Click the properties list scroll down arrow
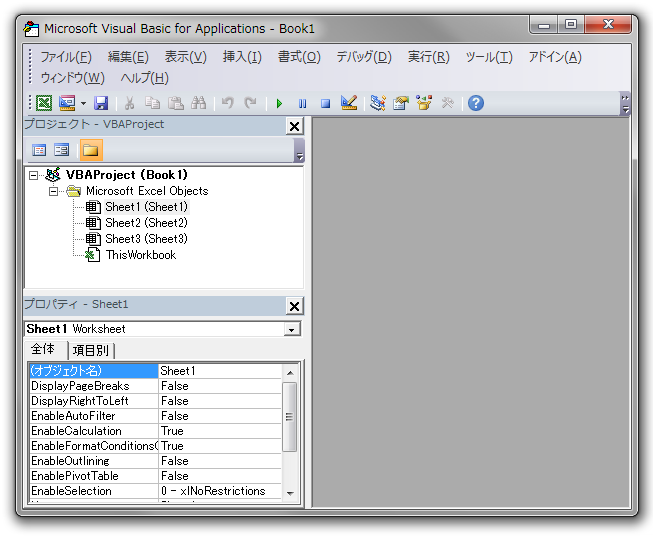Viewport: 653px width, 536px height. pyautogui.click(x=290, y=493)
